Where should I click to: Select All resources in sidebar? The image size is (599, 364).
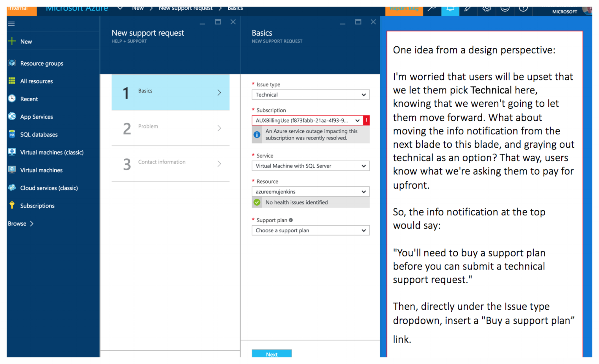(x=36, y=81)
